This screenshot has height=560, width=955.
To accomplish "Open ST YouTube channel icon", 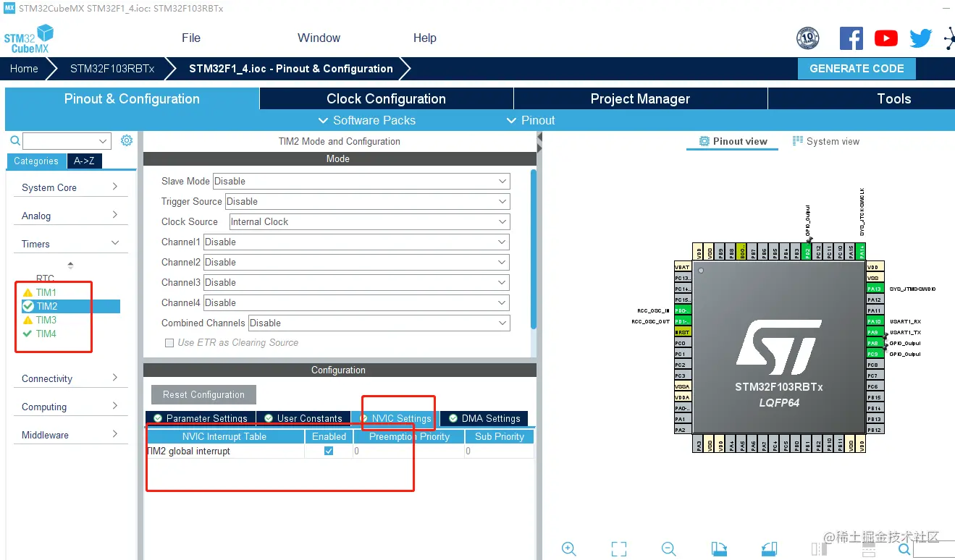I will click(886, 38).
